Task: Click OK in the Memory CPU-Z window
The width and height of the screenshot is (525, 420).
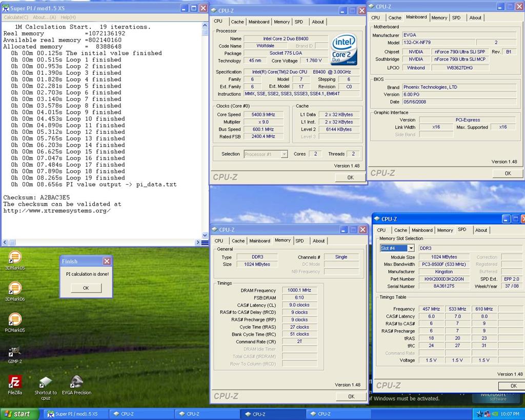Action: (x=351, y=396)
